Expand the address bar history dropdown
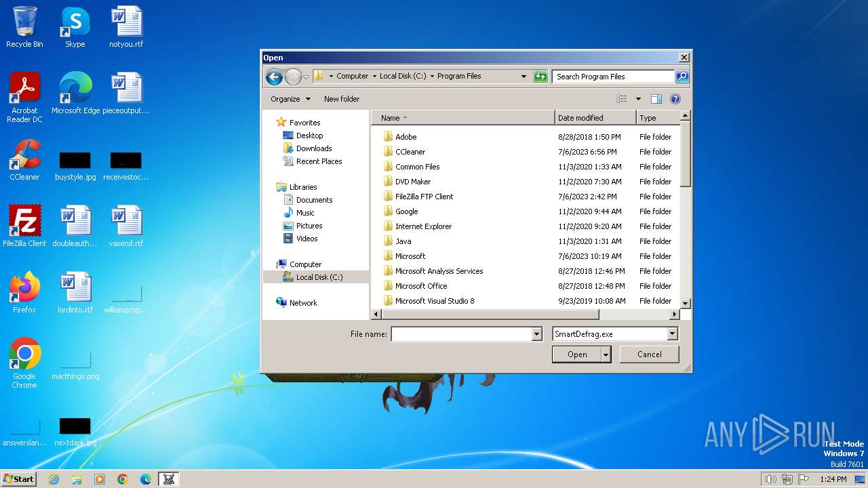868x488 pixels. click(x=524, y=77)
